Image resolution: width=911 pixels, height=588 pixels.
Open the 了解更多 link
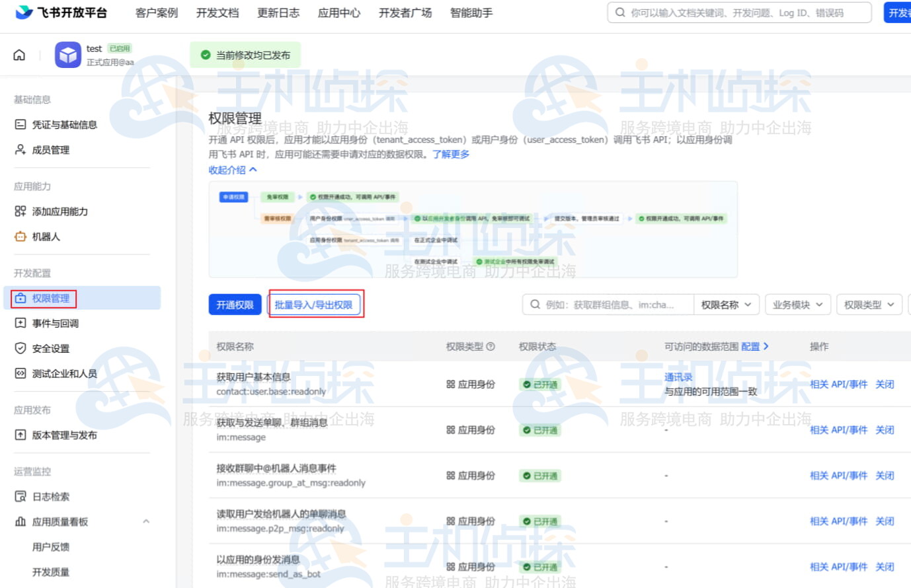click(x=451, y=154)
